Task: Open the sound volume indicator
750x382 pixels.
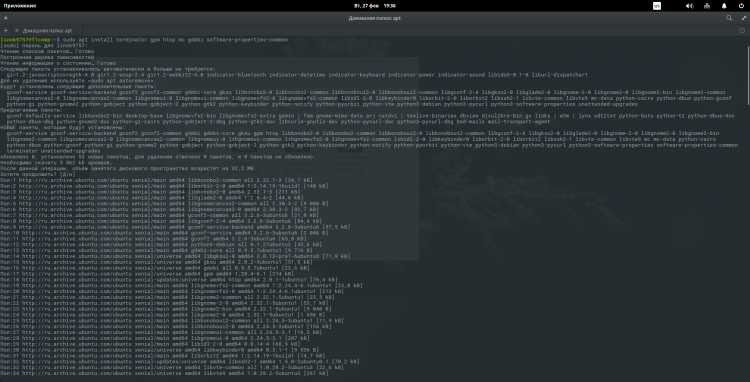Action: (689, 6)
